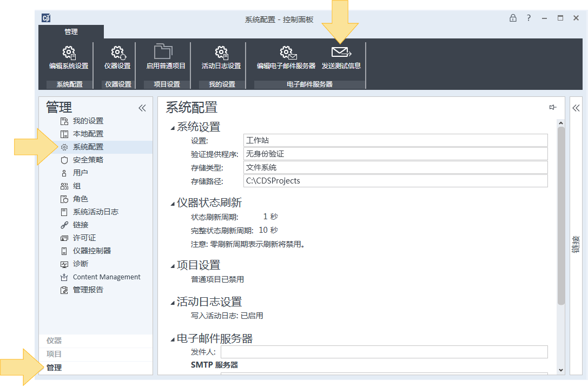Click Edit Email Server (编辑电子邮件服务器) icon

click(x=288, y=53)
